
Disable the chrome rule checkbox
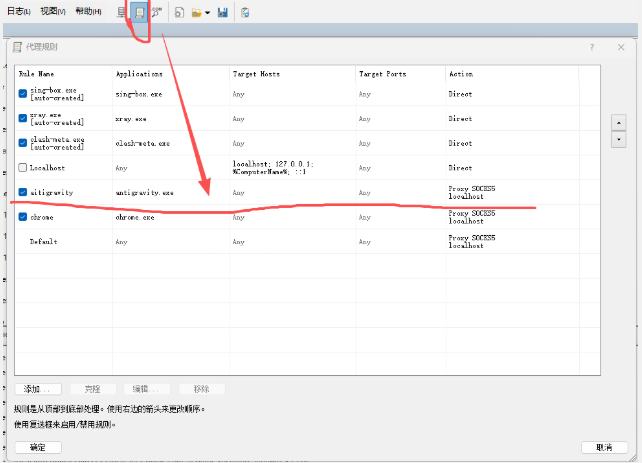[23, 216]
